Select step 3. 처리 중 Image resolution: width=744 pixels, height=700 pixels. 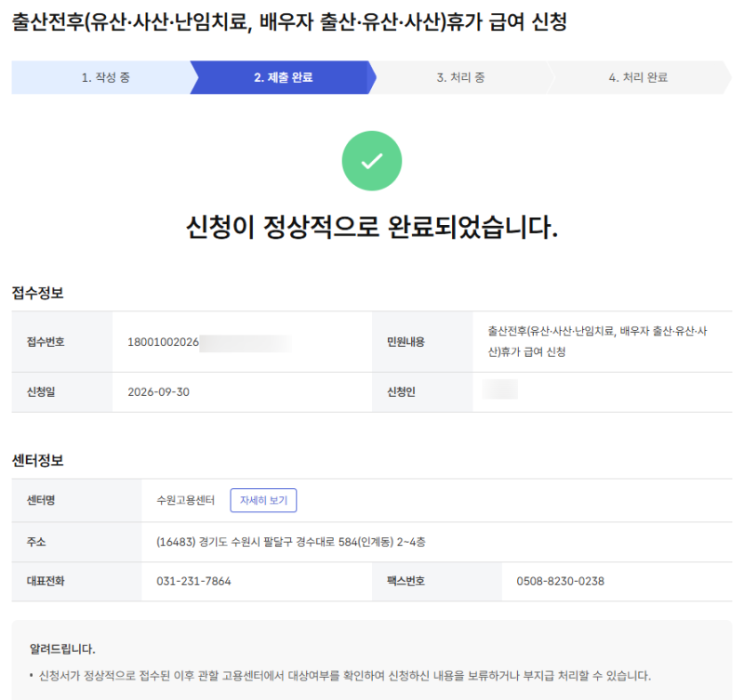(x=460, y=77)
